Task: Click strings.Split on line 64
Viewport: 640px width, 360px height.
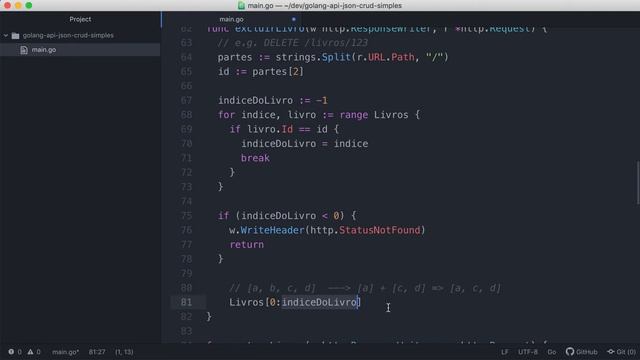Action: coord(313,57)
